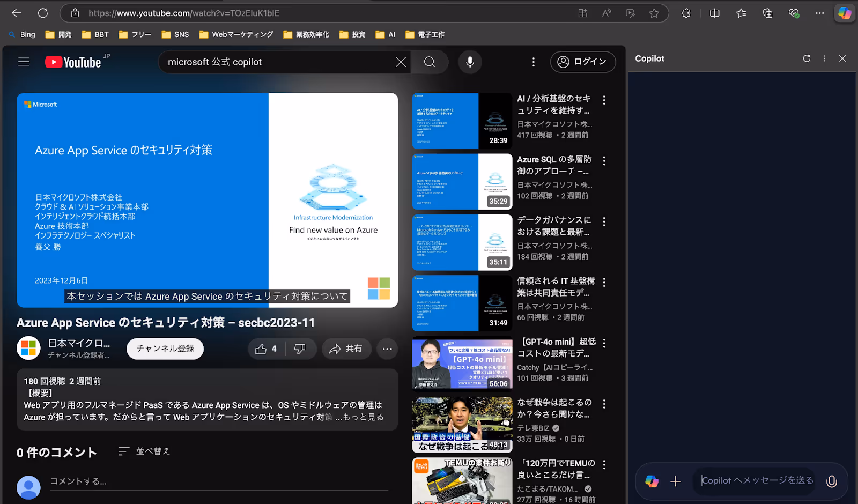Open options for GPT-4o mini video
Image resolution: width=858 pixels, height=504 pixels.
[x=604, y=343]
